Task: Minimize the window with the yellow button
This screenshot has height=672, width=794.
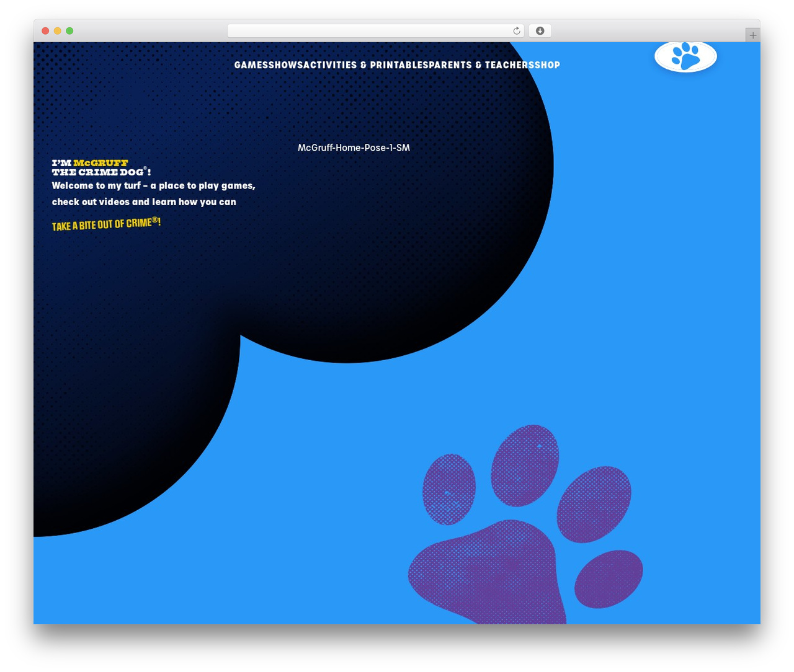Action: coord(58,31)
